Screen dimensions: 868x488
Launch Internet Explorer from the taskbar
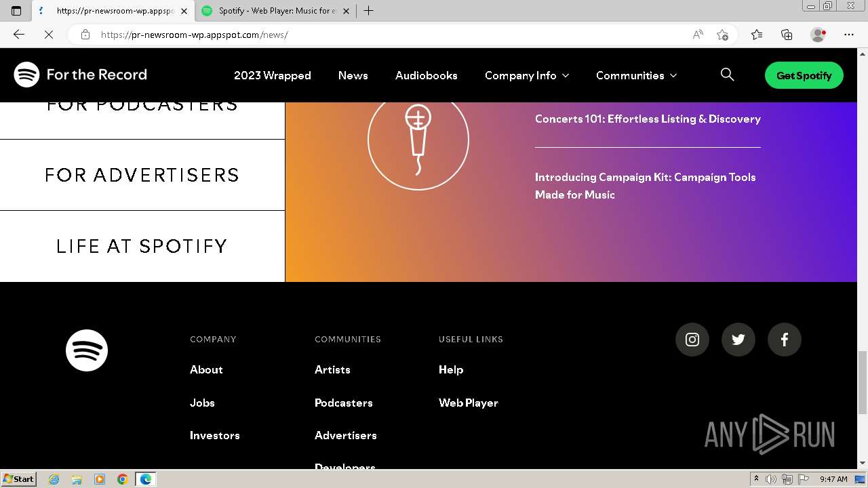(x=54, y=479)
